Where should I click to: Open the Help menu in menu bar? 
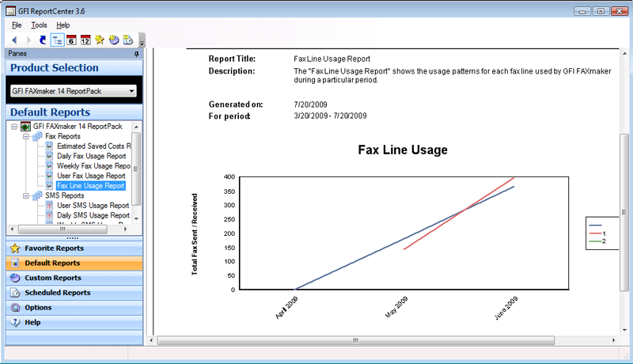click(x=63, y=25)
